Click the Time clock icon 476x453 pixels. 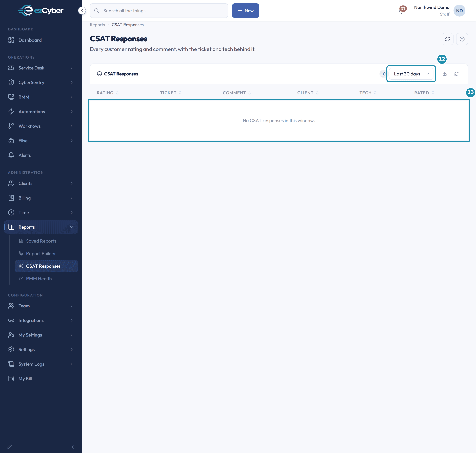click(x=11, y=212)
